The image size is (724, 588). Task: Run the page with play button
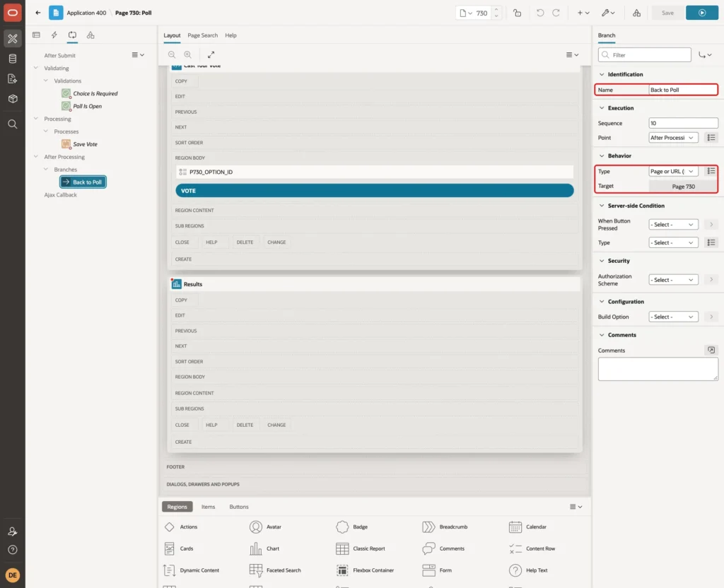702,13
